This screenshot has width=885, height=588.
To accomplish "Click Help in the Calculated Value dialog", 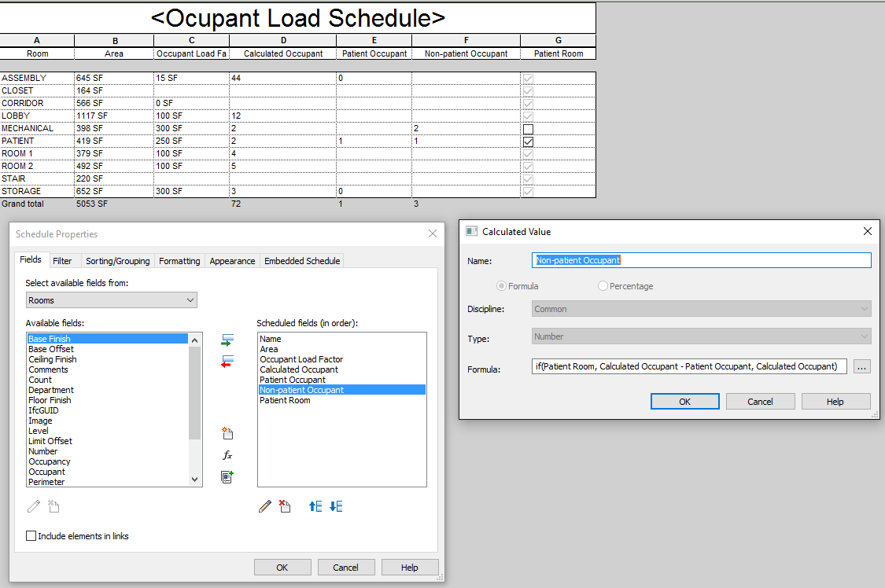I will (x=835, y=402).
